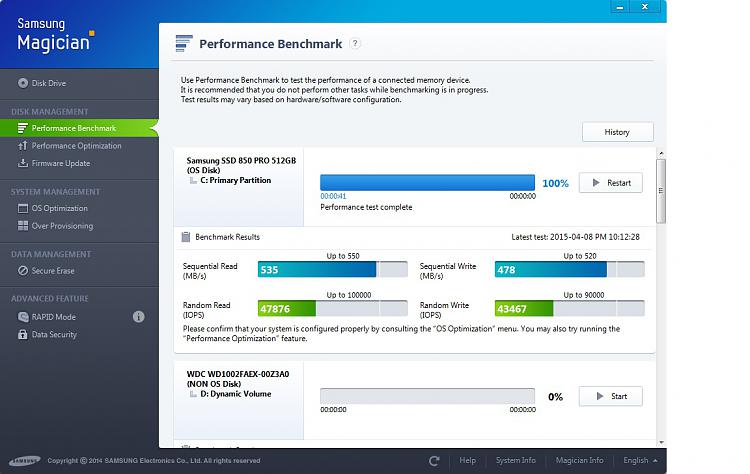Open Data Security feature
The height and width of the screenshot is (474, 750).
point(54,335)
